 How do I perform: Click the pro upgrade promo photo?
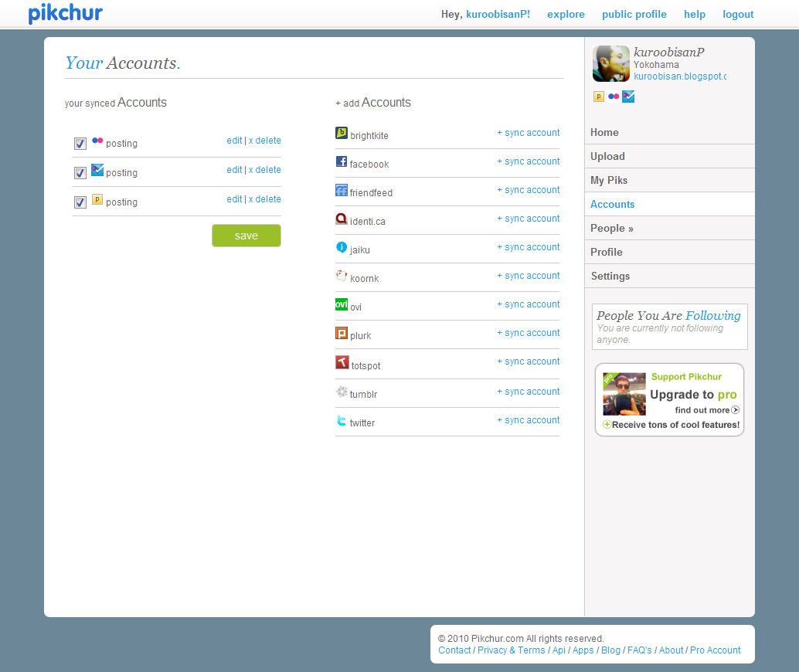coord(624,394)
